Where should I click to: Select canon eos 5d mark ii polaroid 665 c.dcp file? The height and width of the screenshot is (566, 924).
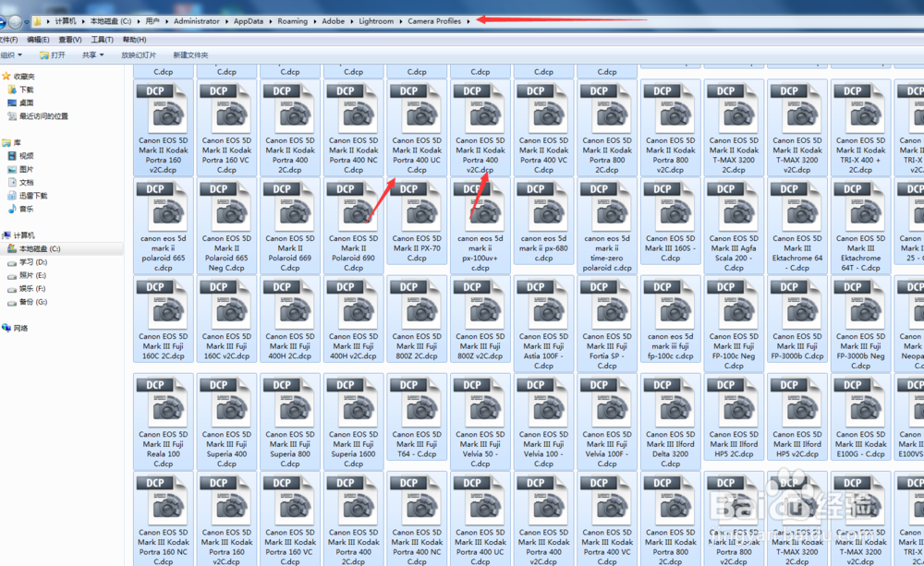pyautogui.click(x=164, y=225)
